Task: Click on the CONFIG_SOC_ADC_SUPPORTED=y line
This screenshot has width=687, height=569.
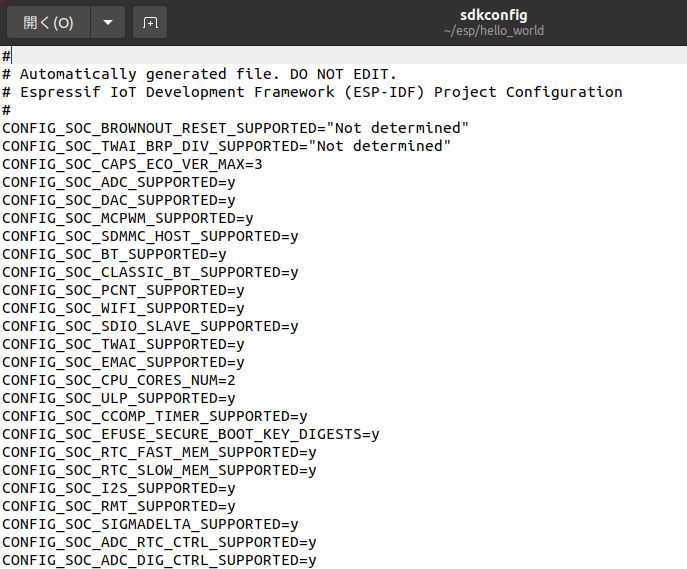Action: click(118, 182)
